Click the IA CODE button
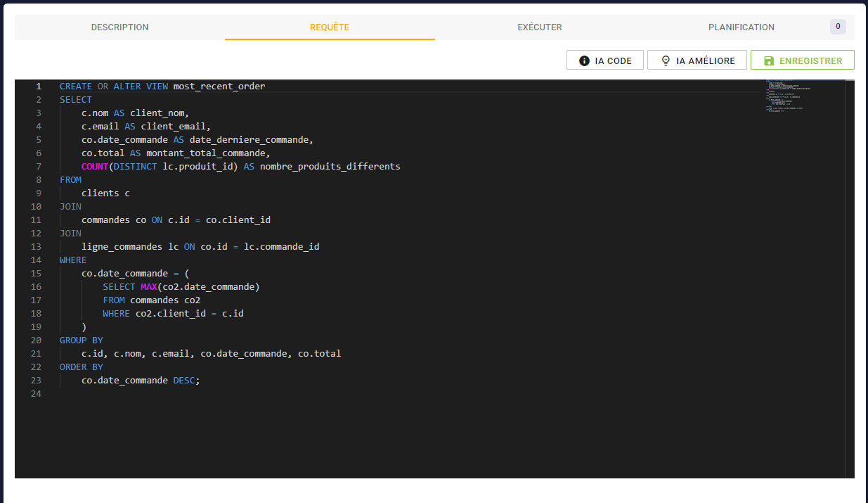Image resolution: width=868 pixels, height=503 pixels. click(x=605, y=61)
